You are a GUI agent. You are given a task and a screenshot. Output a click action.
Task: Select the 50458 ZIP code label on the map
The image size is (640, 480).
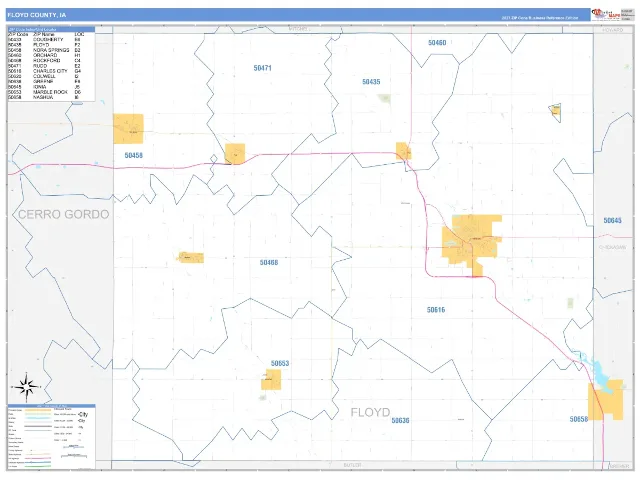pyautogui.click(x=133, y=155)
